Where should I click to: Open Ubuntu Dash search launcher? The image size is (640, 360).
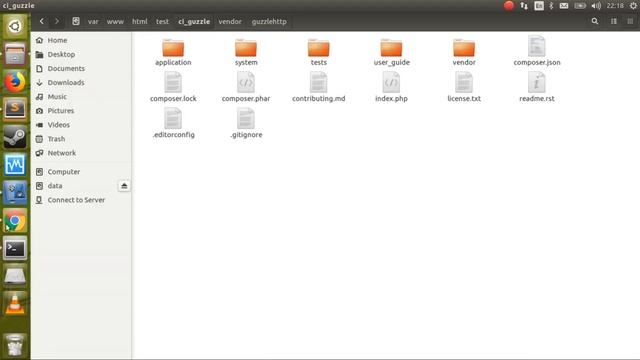[15, 26]
